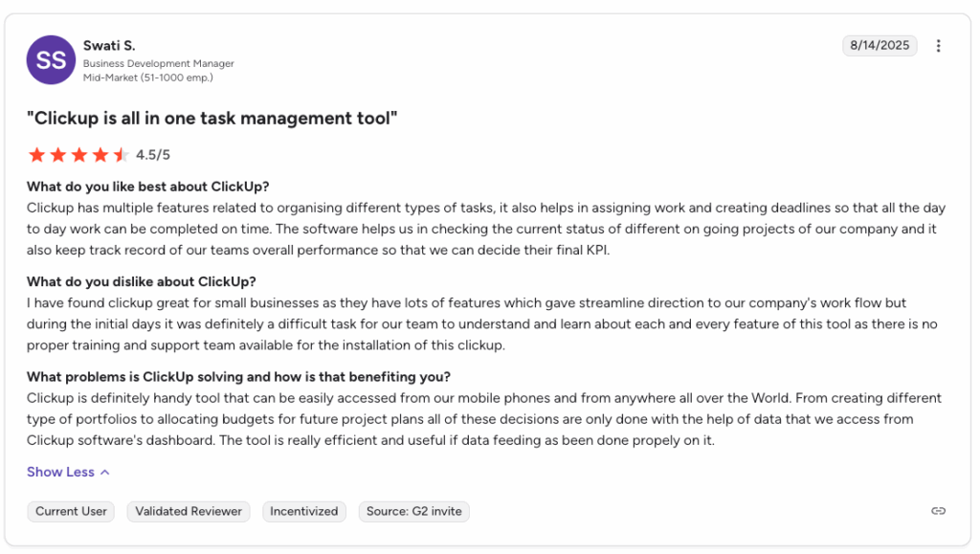Click 'What do you like best' heading

click(x=148, y=187)
